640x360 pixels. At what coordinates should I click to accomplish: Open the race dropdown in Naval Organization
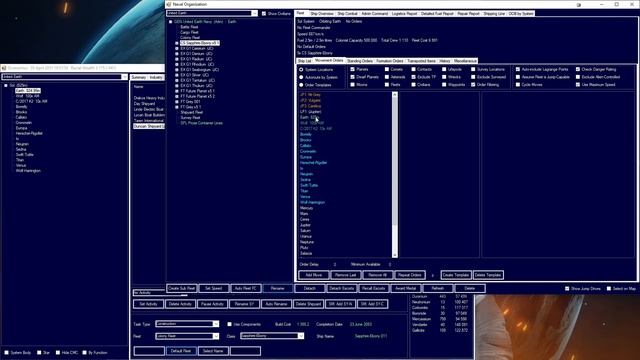254,13
